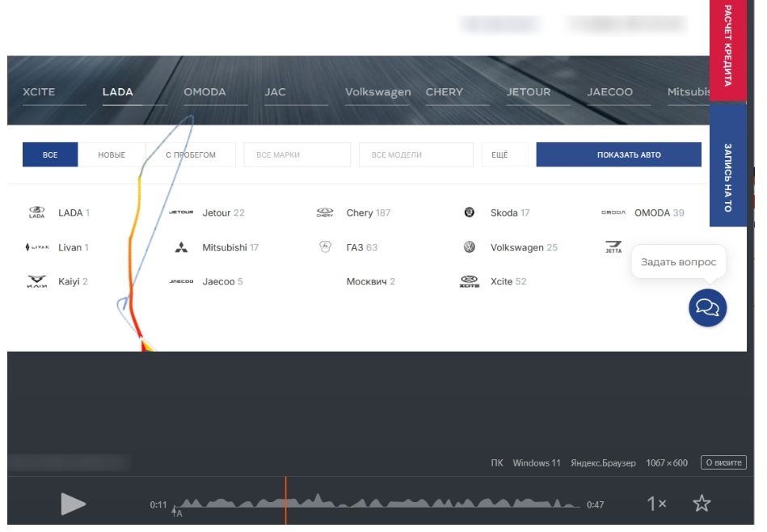
Task: Open the Москвич 2 text link
Action: point(371,281)
